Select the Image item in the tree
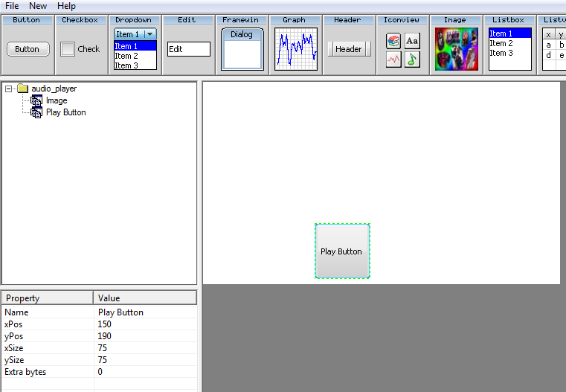 [x=57, y=100]
